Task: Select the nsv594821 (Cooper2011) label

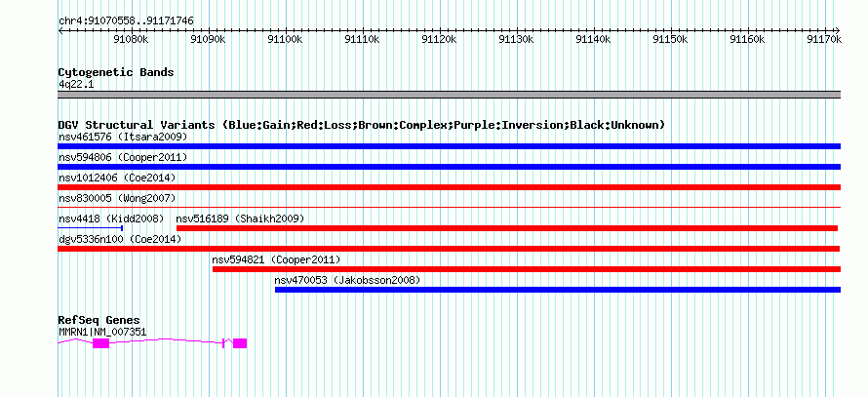Action: (x=276, y=259)
